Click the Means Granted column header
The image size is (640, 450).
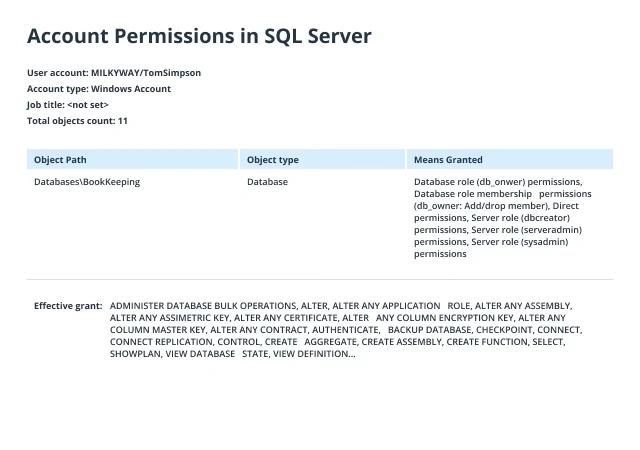[x=510, y=159]
